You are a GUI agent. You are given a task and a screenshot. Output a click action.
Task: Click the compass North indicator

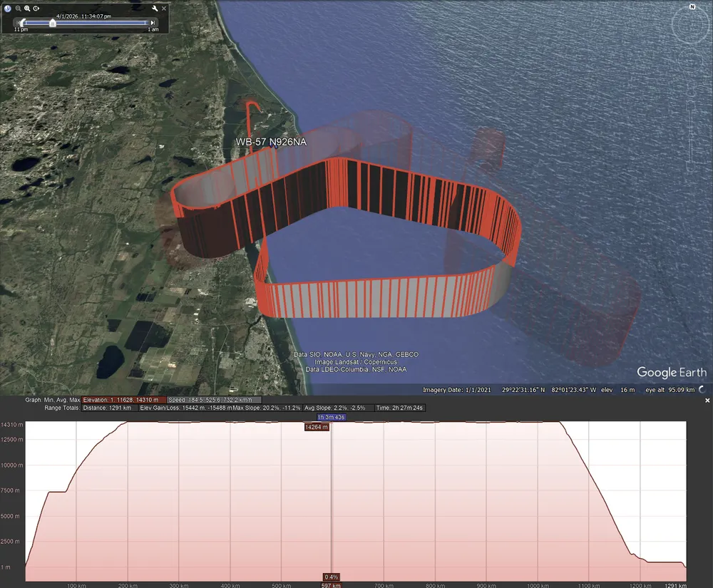(692, 6)
